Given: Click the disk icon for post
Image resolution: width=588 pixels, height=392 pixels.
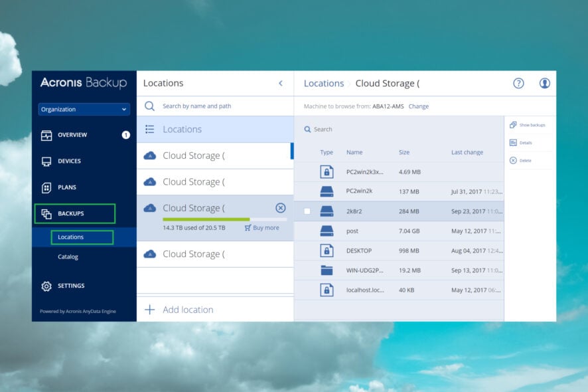Looking at the screenshot, I should tap(327, 231).
